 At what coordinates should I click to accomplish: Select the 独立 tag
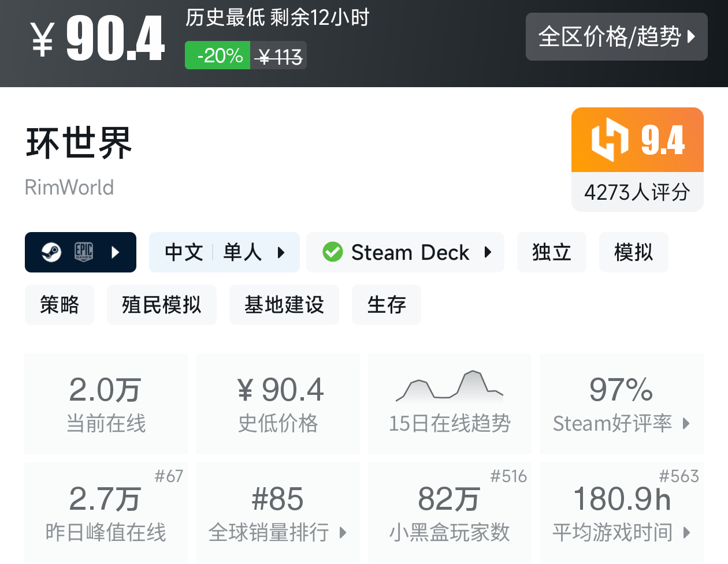pos(552,252)
